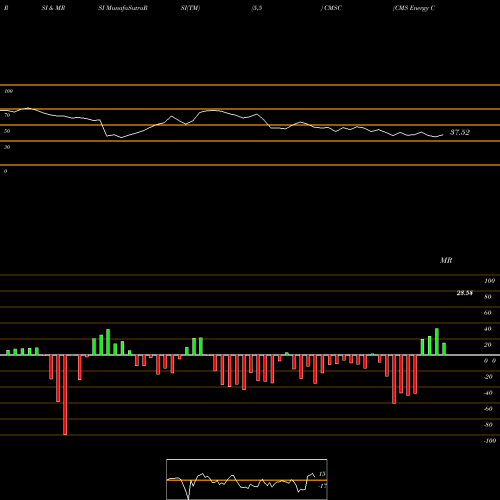
Task: Click the RSI axis label 70
Action: click(7, 115)
